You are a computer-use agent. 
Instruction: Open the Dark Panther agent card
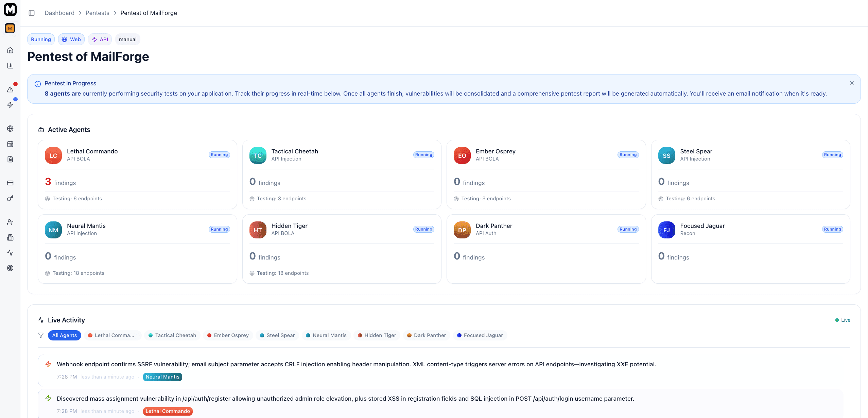[546, 249]
